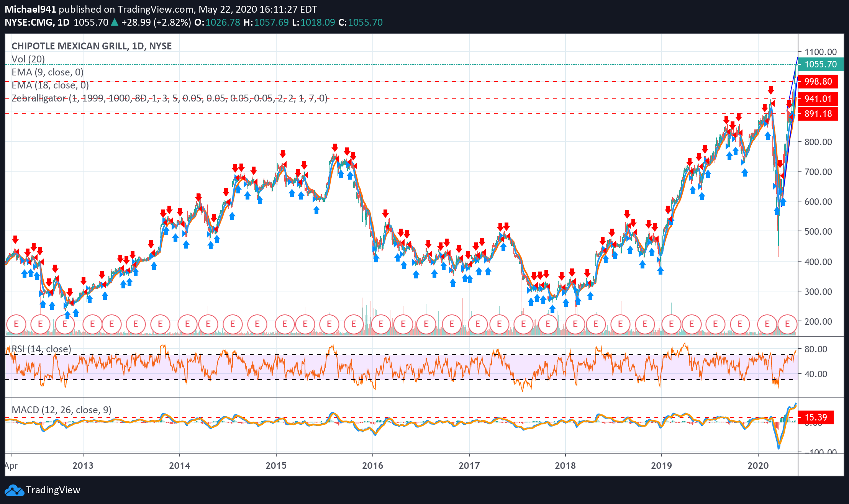Click the 1100.00 price axis label
The height and width of the screenshot is (504, 849).
pos(821,52)
